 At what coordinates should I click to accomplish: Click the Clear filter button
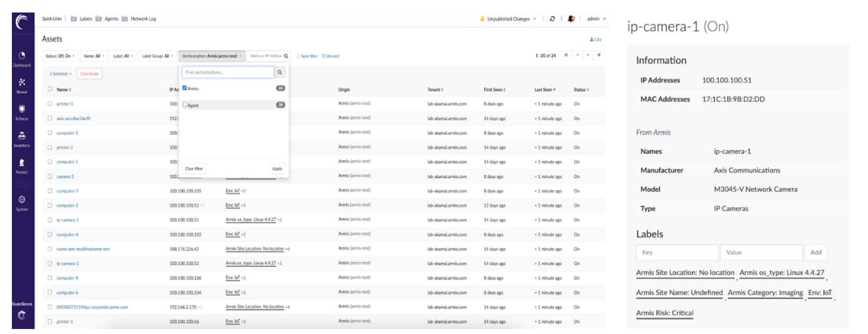click(194, 169)
